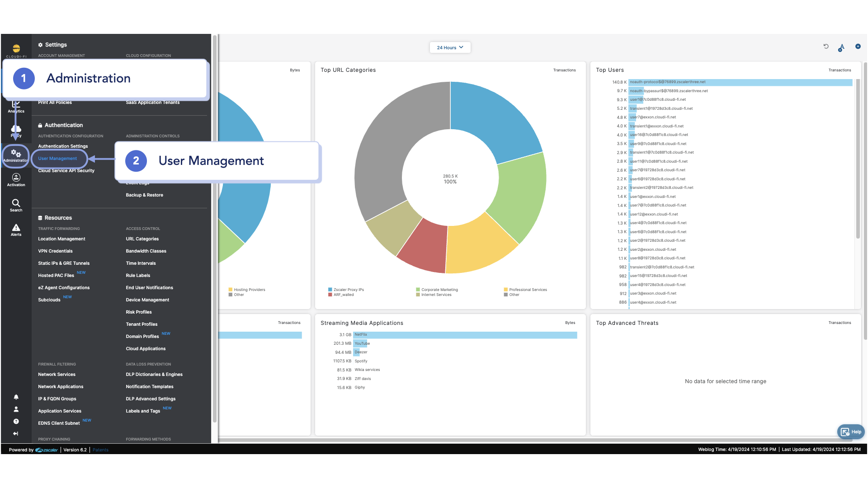Click the blue Zscaler Proxy IPs legend swatch
The width and height of the screenshot is (868, 488).
330,290
